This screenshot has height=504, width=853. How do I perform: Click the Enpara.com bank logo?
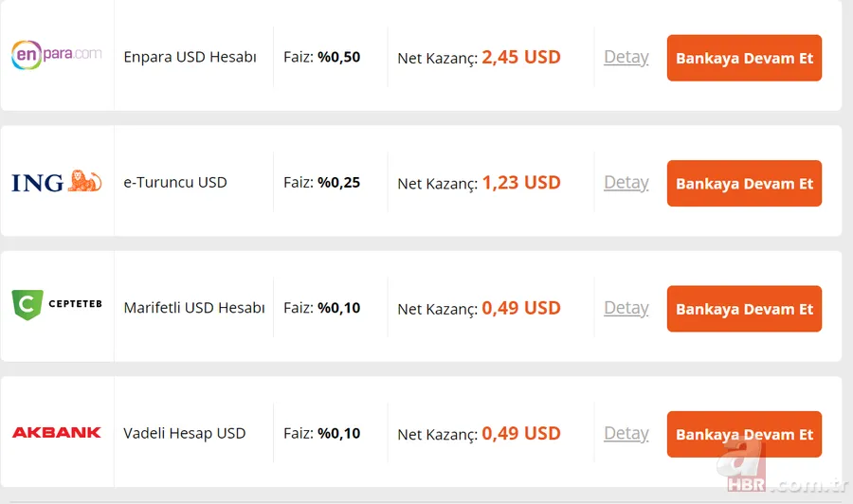click(x=56, y=55)
